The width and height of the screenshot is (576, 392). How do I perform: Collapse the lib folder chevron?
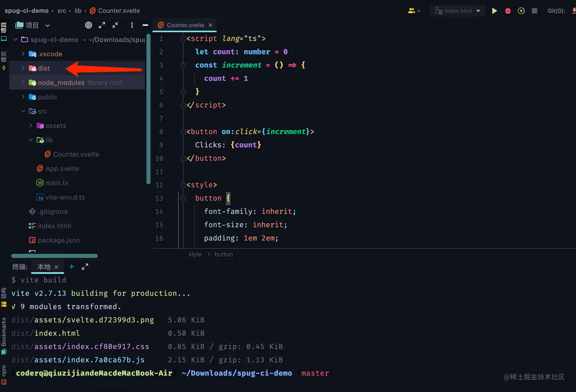point(30,140)
